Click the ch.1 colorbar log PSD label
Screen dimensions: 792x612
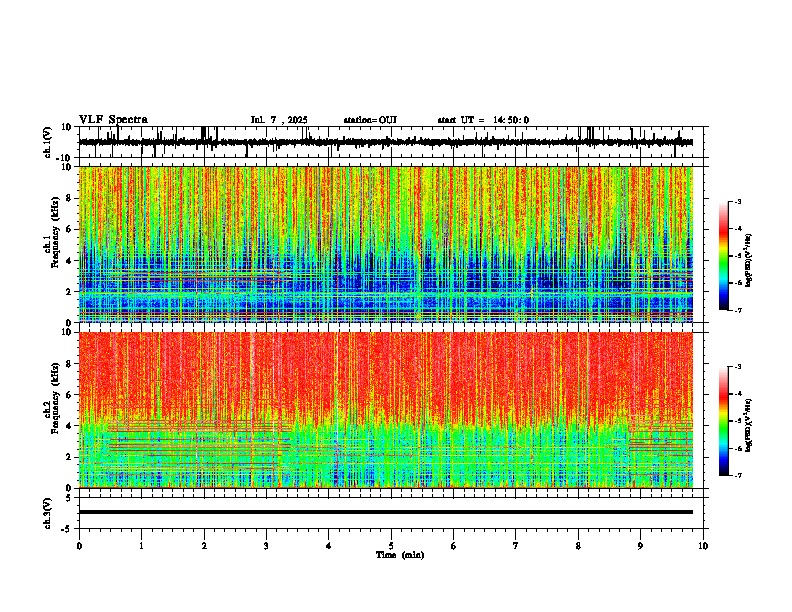point(748,261)
